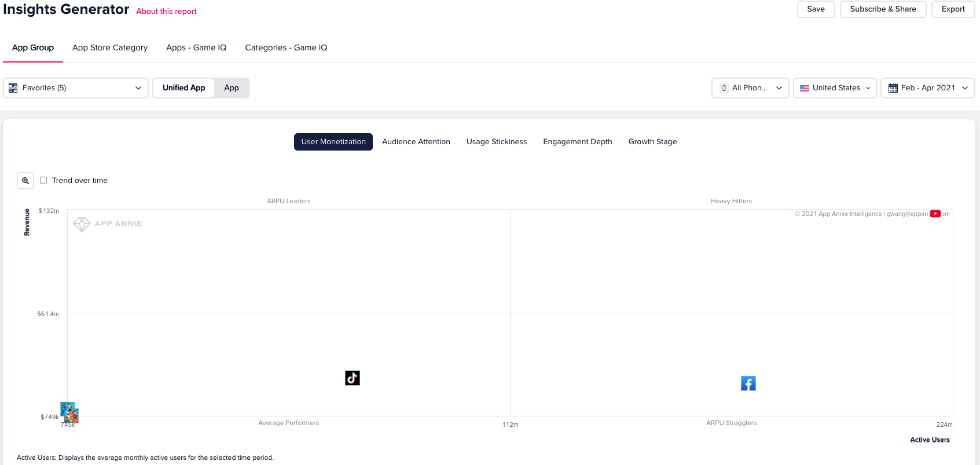The height and width of the screenshot is (465, 980).
Task: Click the TikTok app icon on the chart
Action: coord(353,378)
